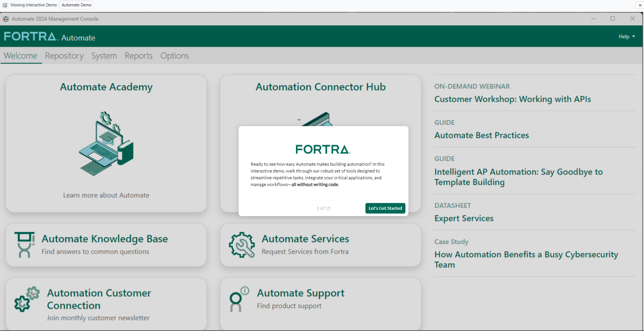
Task: Select the Welcome tab
Action: coord(21,56)
